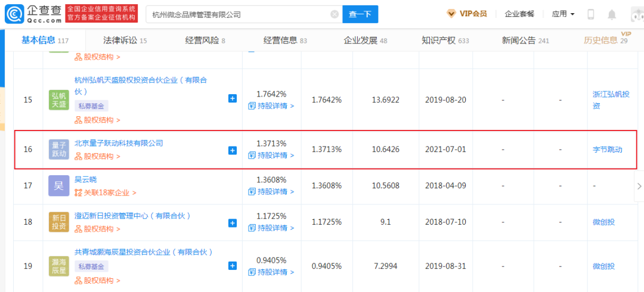The image size is (644, 292).
Task: Open 共青城瀚海辰星投资合伙企业 company link
Action: pos(143,251)
